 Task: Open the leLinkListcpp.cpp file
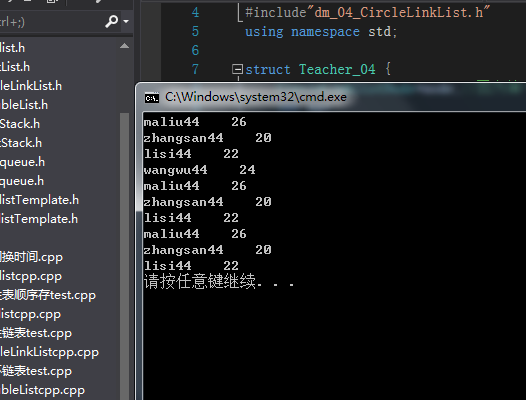[x=50, y=352]
